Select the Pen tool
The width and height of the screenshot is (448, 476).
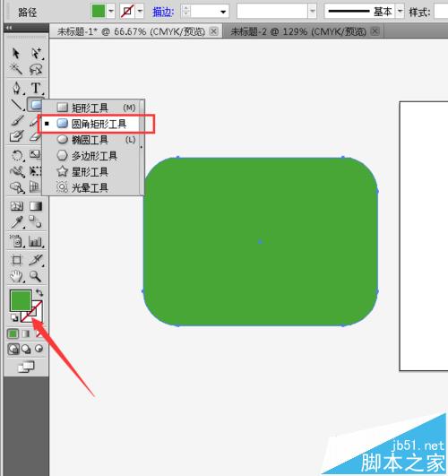pos(17,88)
